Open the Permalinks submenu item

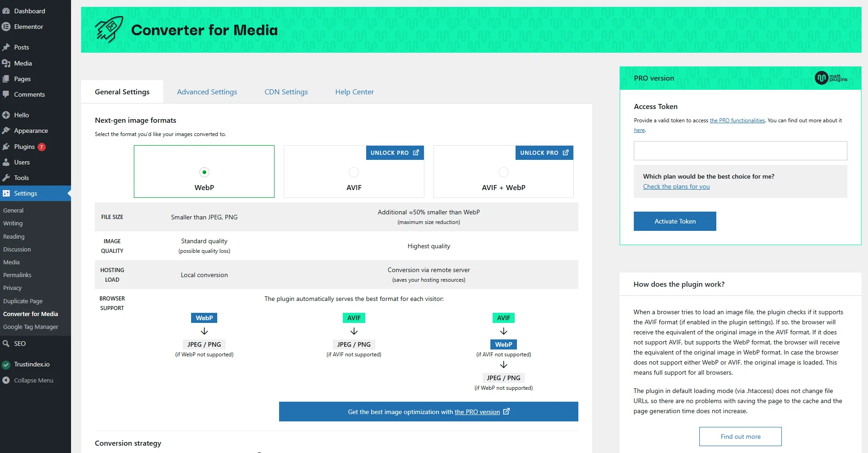click(x=17, y=275)
